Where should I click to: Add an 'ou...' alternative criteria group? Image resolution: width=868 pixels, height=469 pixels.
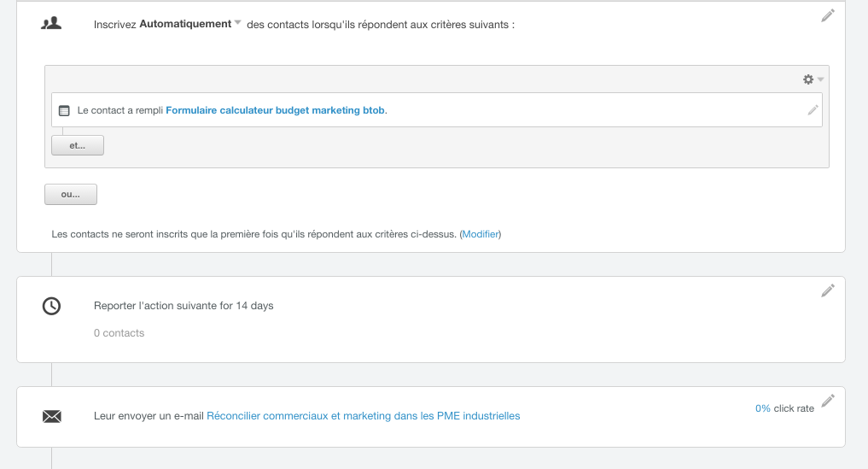[x=71, y=194]
